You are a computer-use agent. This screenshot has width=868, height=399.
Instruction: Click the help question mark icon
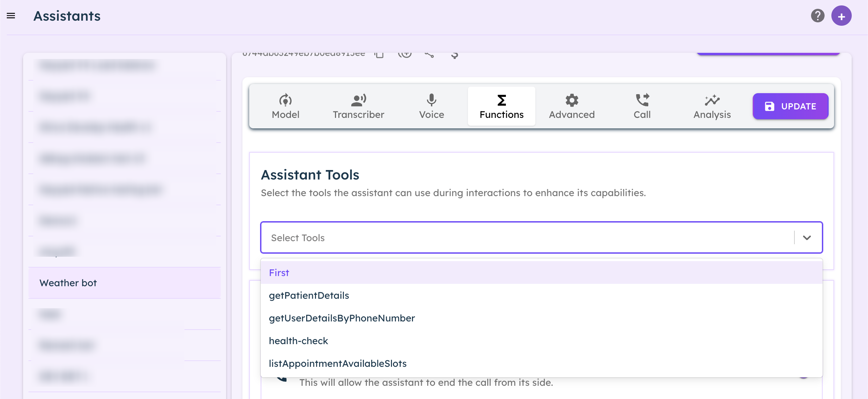[x=817, y=16]
